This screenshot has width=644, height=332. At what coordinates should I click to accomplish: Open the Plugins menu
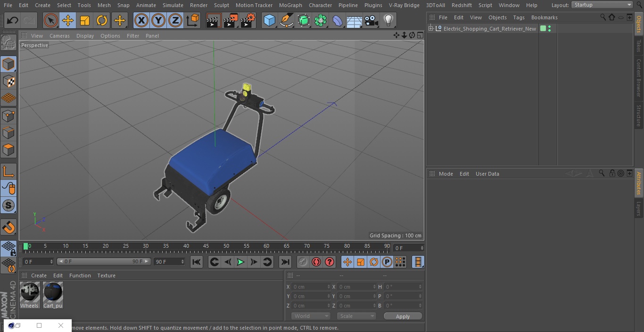pyautogui.click(x=373, y=5)
